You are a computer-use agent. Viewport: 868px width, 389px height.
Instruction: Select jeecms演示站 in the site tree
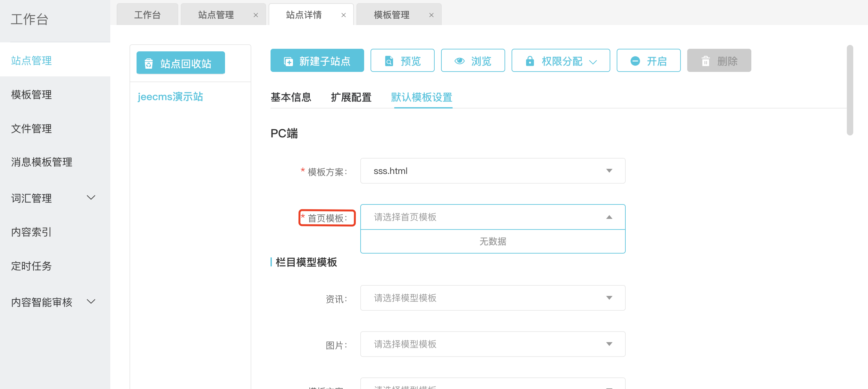point(170,97)
